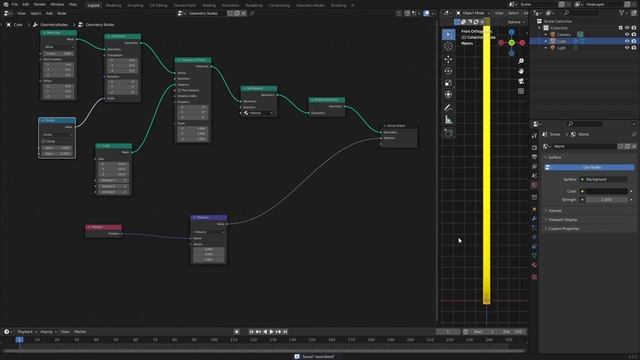This screenshot has width=640, height=360.
Task: Open the node editor Add menu
Action: click(x=49, y=13)
